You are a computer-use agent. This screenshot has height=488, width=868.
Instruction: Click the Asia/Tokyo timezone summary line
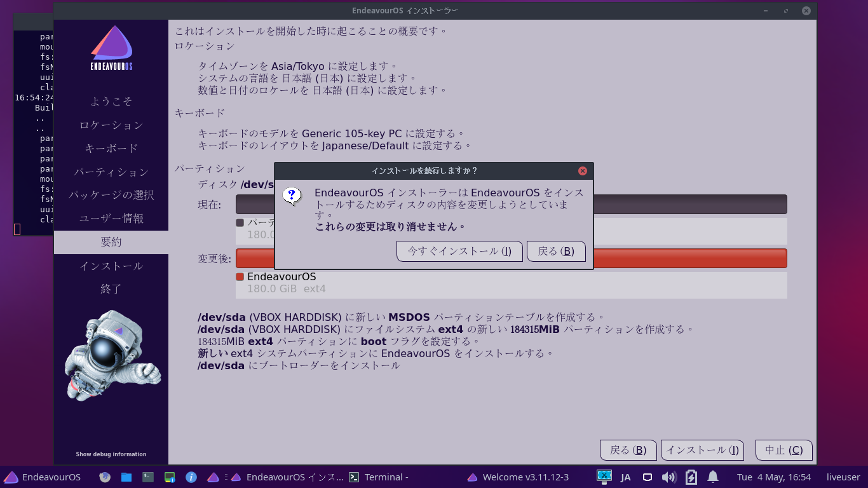click(x=297, y=66)
